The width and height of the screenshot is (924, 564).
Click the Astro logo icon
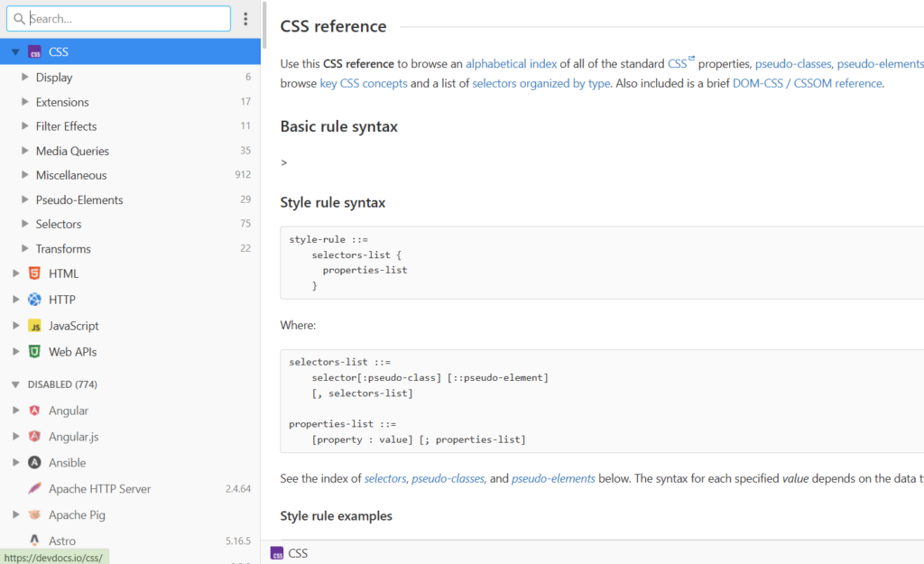pyautogui.click(x=34, y=541)
